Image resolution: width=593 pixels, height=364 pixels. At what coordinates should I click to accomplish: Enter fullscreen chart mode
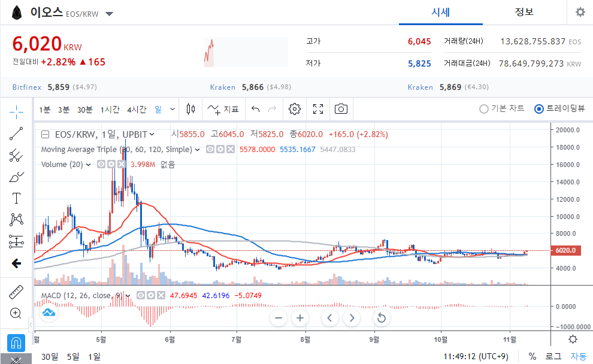(318, 109)
